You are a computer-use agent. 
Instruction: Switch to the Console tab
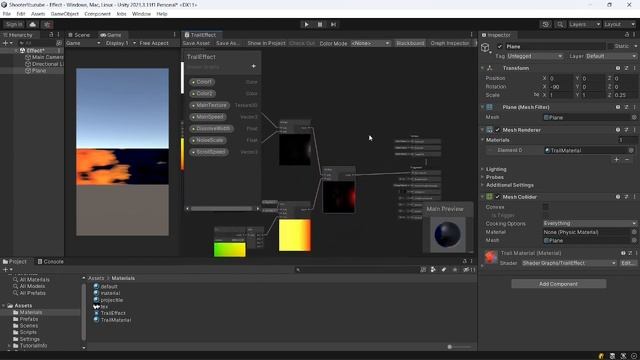51,262
